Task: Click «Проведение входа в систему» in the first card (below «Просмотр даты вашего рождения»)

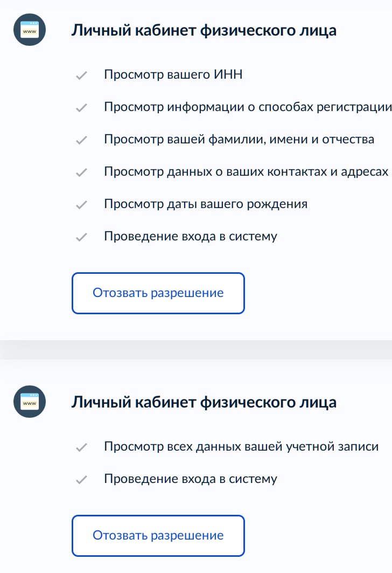Action: (191, 237)
